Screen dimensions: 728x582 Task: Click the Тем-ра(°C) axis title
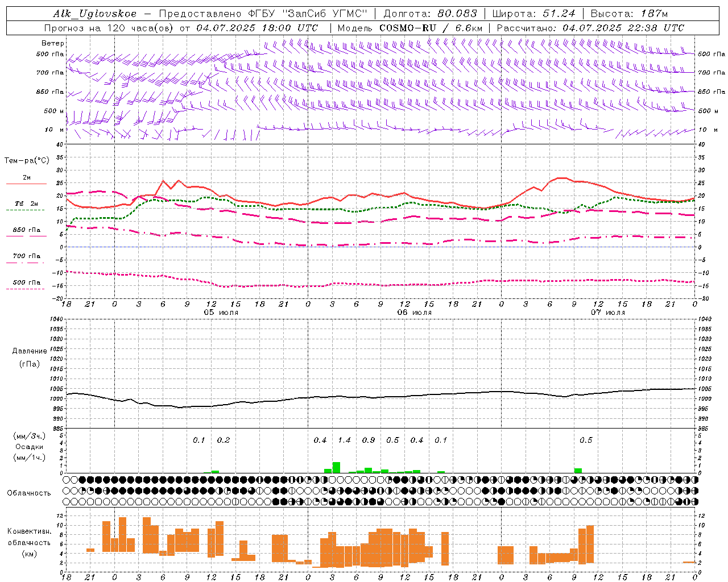tap(27, 161)
